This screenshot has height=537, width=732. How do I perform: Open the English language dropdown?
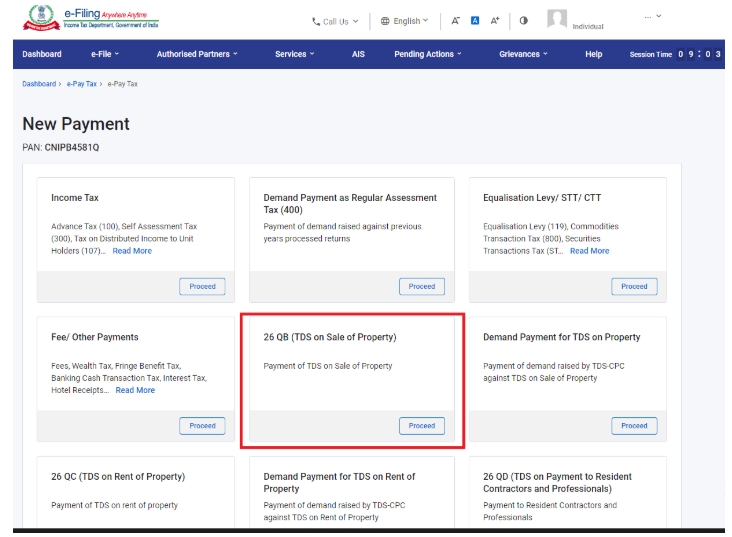click(x=404, y=21)
